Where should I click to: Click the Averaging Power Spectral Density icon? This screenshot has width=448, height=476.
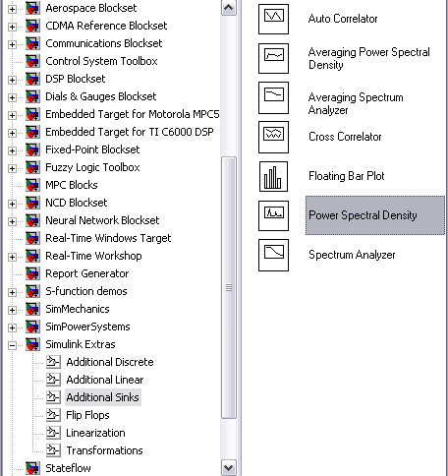(273, 58)
